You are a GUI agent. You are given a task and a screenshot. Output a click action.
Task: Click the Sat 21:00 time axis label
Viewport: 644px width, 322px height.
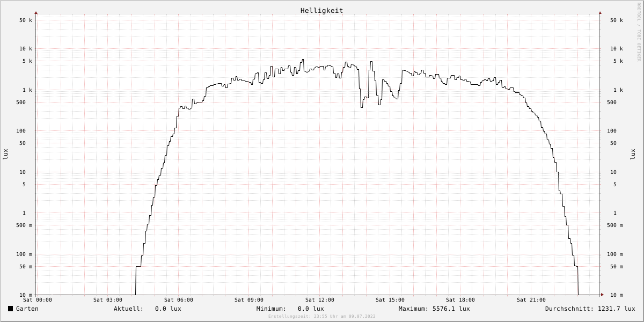531,300
